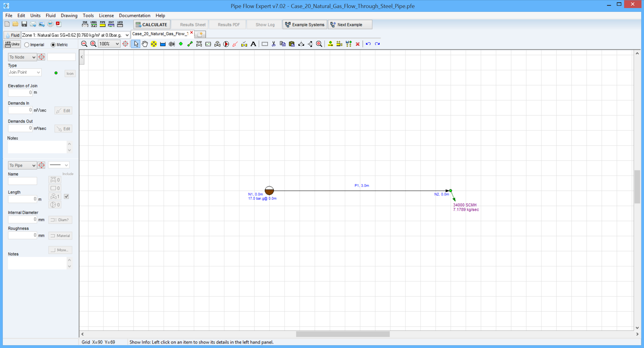This screenshot has height=348, width=644.
Task: Click the pipe Name input field
Action: [x=22, y=181]
